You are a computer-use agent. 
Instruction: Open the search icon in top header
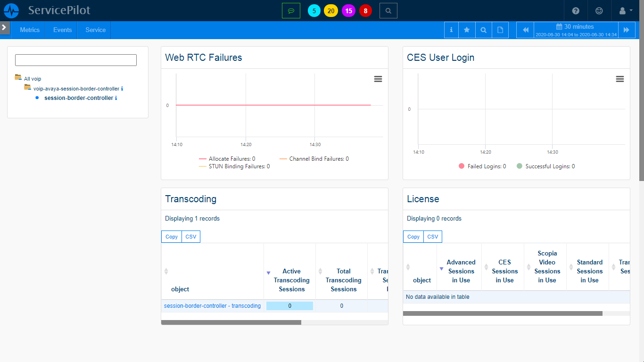388,10
